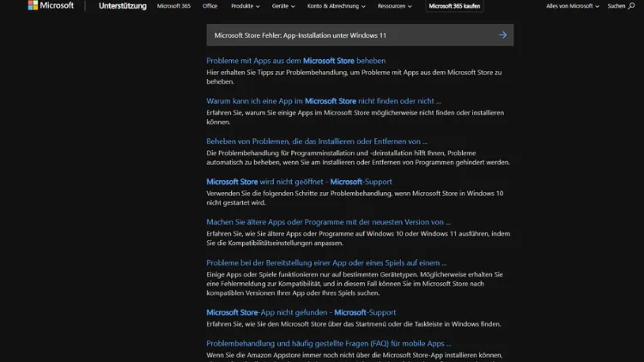Click the Suchen text label
644x362 pixels.
click(616, 6)
